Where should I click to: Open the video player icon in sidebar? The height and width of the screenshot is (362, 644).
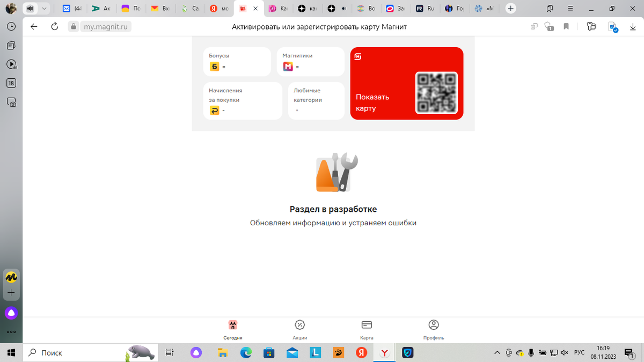click(11, 64)
